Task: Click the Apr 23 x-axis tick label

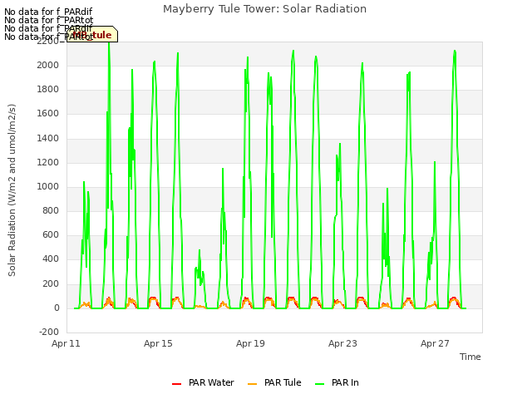Action: 342,343
